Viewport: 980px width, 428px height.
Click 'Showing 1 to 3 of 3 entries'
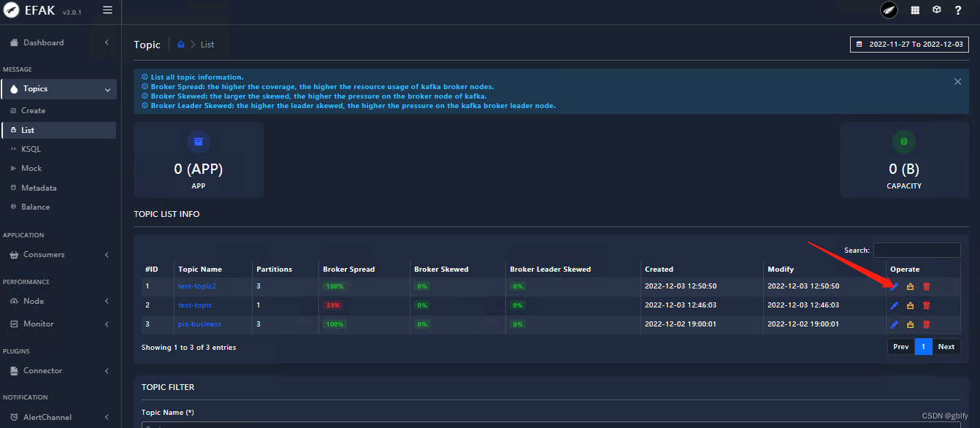(188, 348)
